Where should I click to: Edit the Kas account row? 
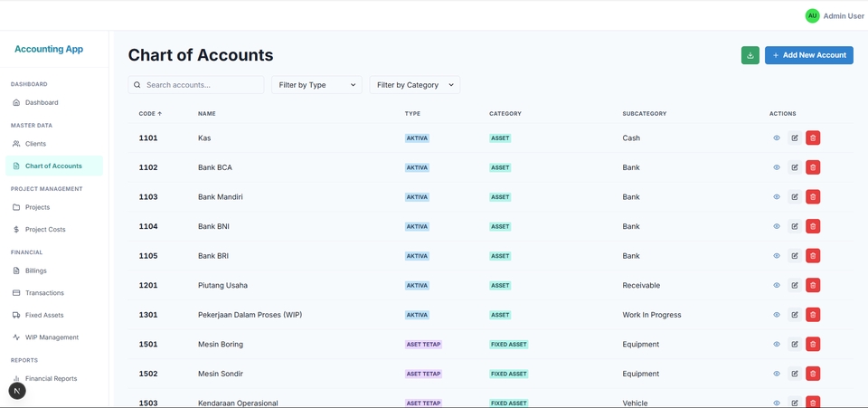click(x=795, y=138)
